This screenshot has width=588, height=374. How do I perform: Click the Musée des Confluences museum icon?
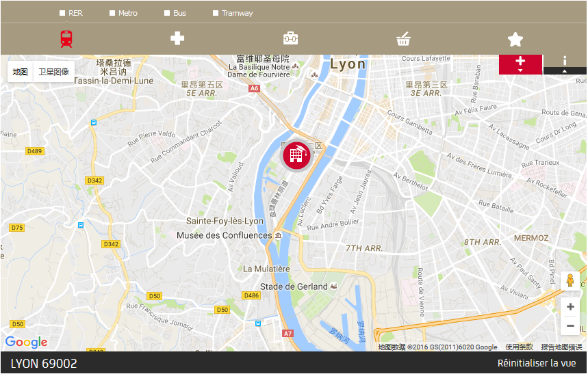[278, 235]
